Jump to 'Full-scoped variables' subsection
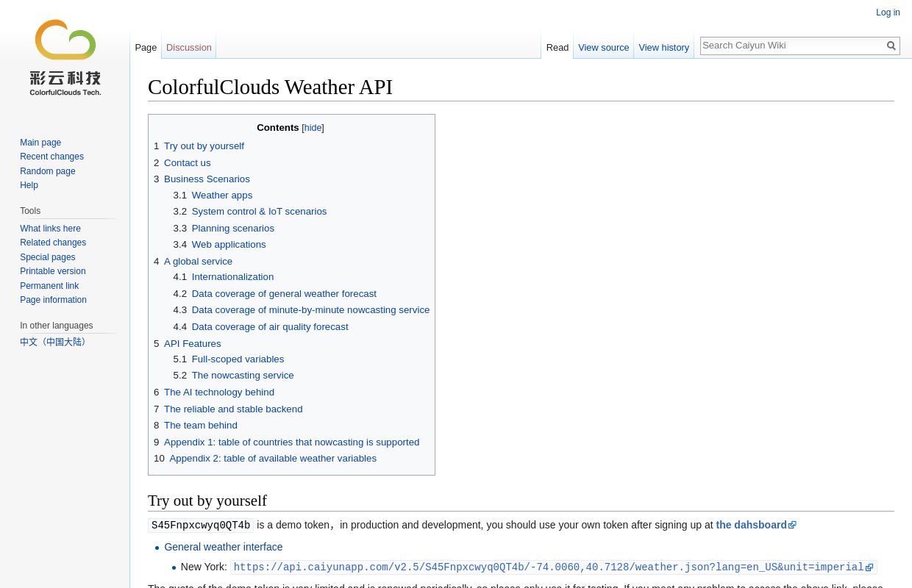The width and height of the screenshot is (912, 588). coord(238,359)
